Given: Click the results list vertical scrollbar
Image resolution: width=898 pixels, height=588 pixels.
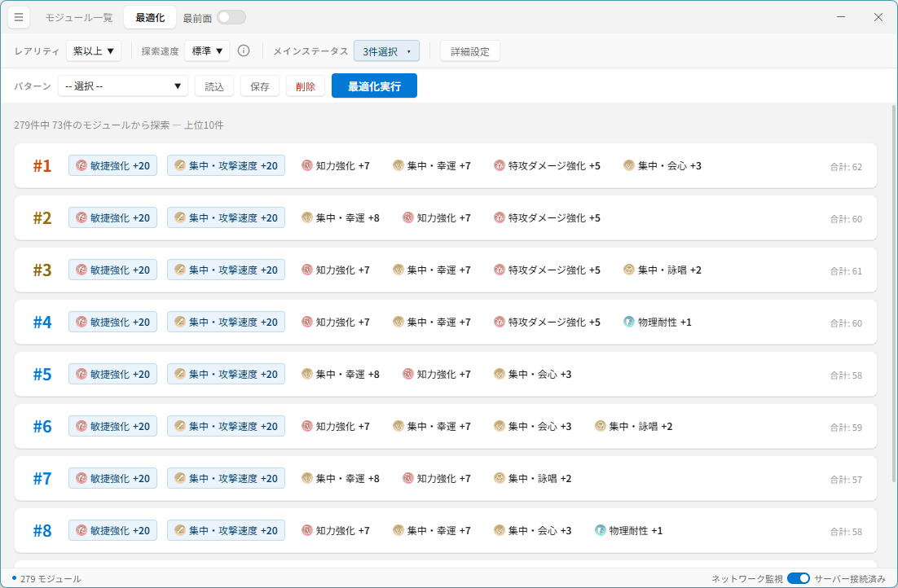Looking at the screenshot, I should (893, 244).
